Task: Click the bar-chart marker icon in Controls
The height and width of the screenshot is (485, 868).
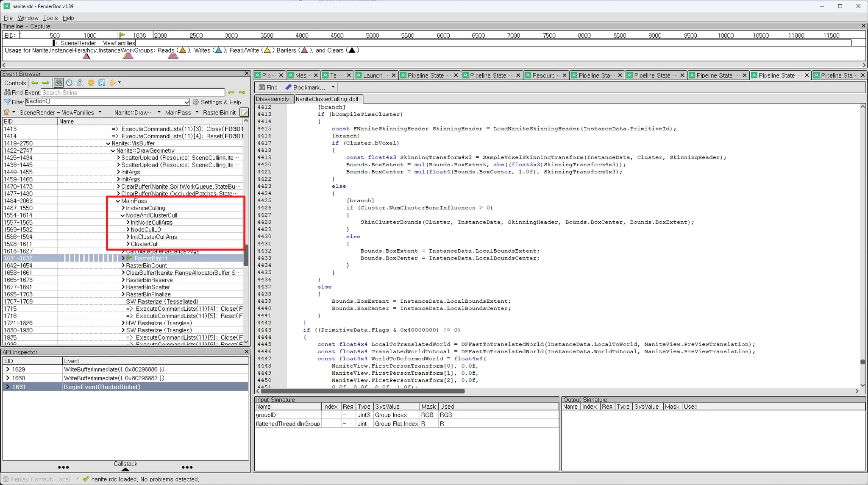Action: coord(80,83)
